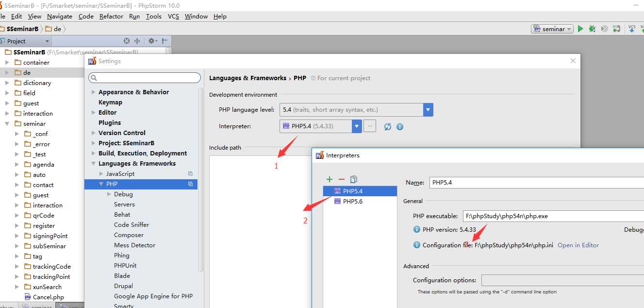This screenshot has height=308, width=644.
Task: Select Build, Execution, Deployment settings
Action: point(143,153)
